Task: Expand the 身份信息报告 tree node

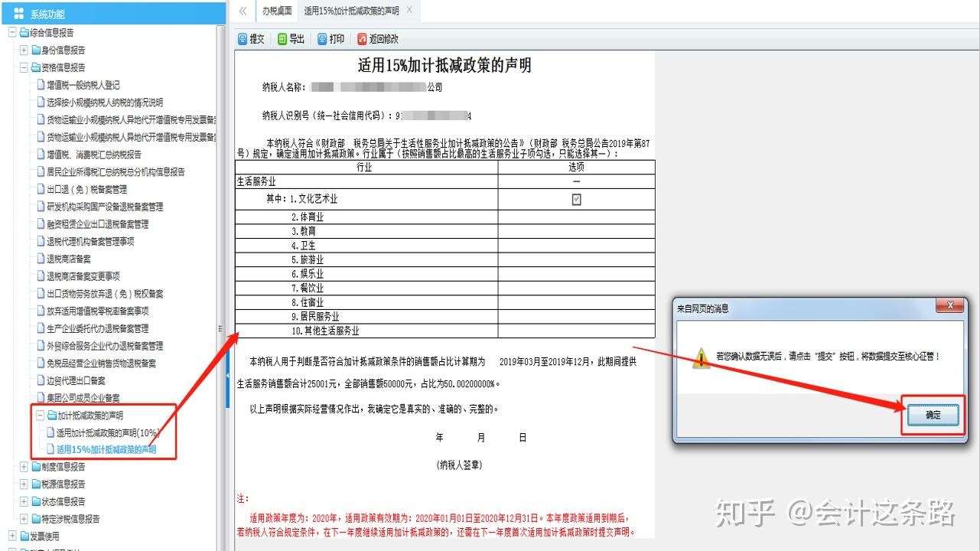Action: 24,50
